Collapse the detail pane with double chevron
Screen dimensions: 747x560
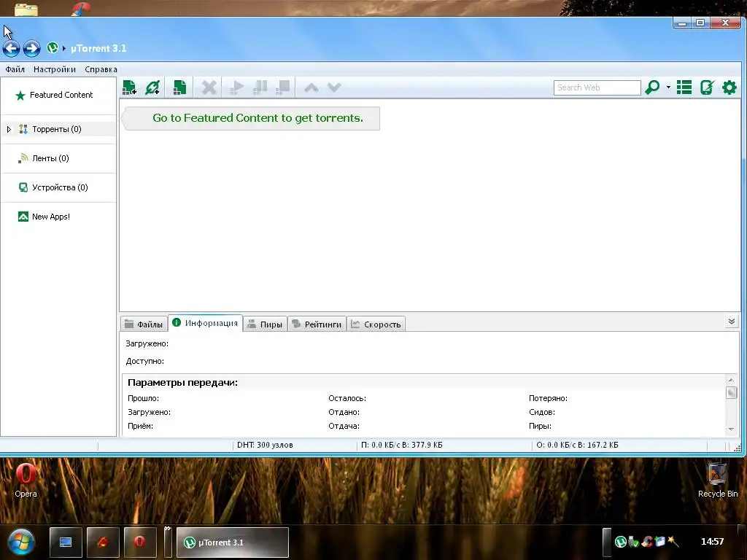(x=731, y=322)
